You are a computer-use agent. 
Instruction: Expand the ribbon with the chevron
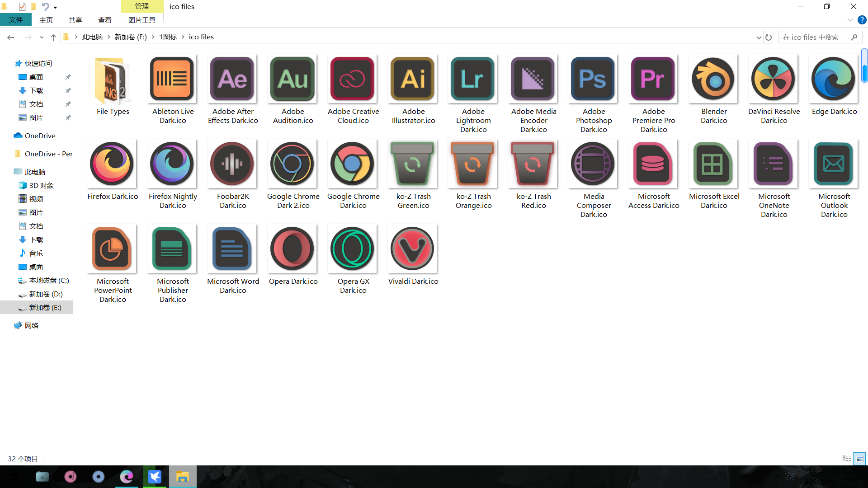click(850, 20)
